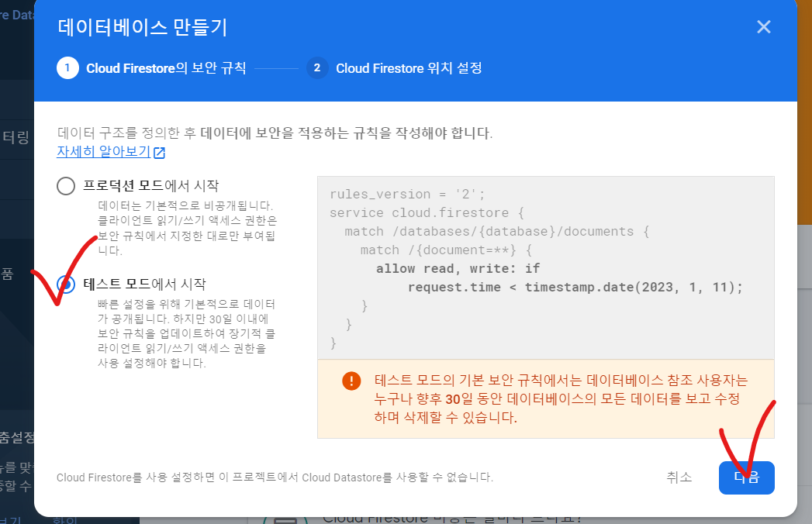Click the Cloud Firestore 위치 설정 step label
The height and width of the screenshot is (524, 812).
pos(409,68)
